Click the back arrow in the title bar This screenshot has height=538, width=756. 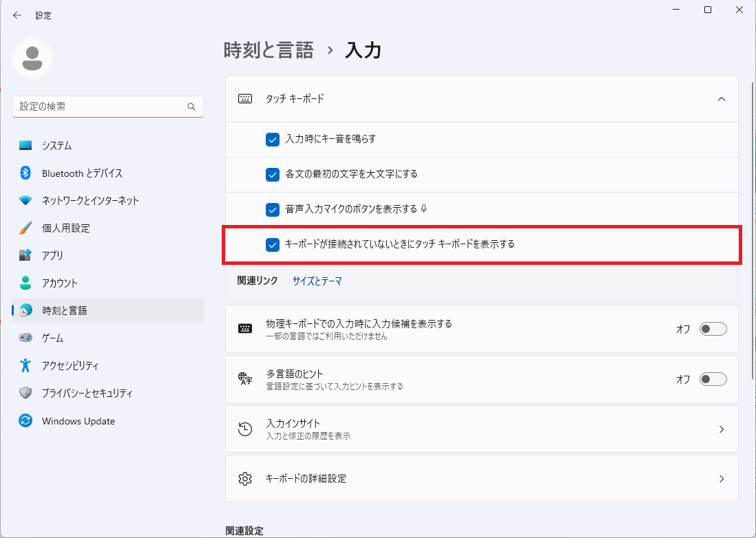17,15
